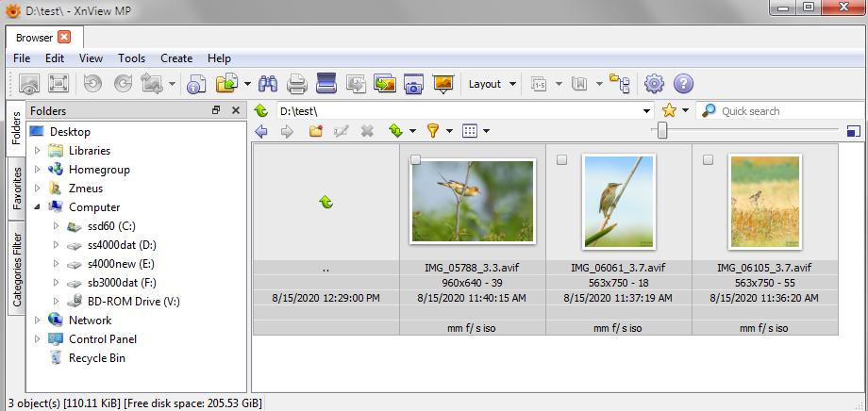This screenshot has width=868, height=411.
Task: Open the Favorites star dropdown arrow
Action: [685, 110]
